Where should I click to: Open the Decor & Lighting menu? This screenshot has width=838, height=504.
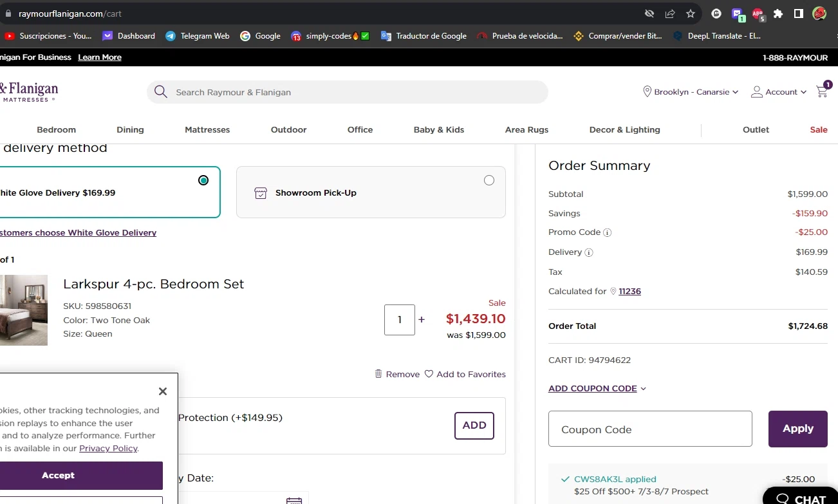click(625, 129)
